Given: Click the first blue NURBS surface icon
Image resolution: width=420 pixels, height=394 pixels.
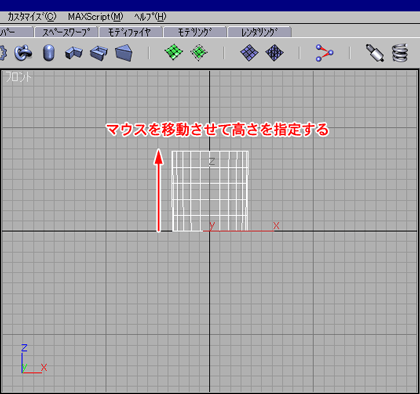Looking at the screenshot, I should [x=249, y=53].
